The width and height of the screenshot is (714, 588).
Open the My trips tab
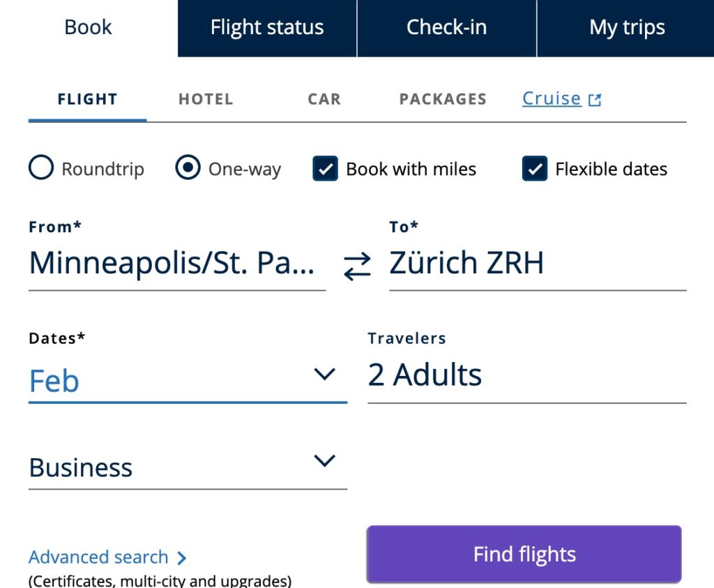click(625, 27)
